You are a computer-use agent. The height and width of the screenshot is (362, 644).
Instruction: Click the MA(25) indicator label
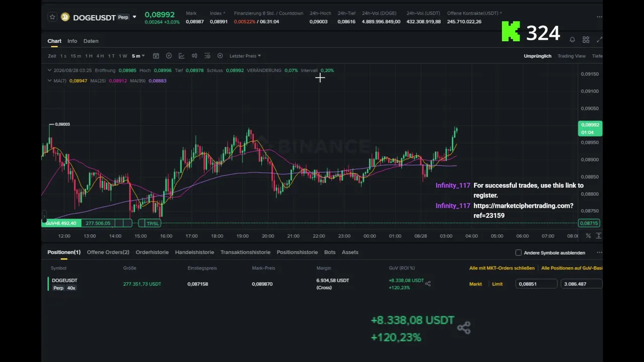click(x=99, y=80)
